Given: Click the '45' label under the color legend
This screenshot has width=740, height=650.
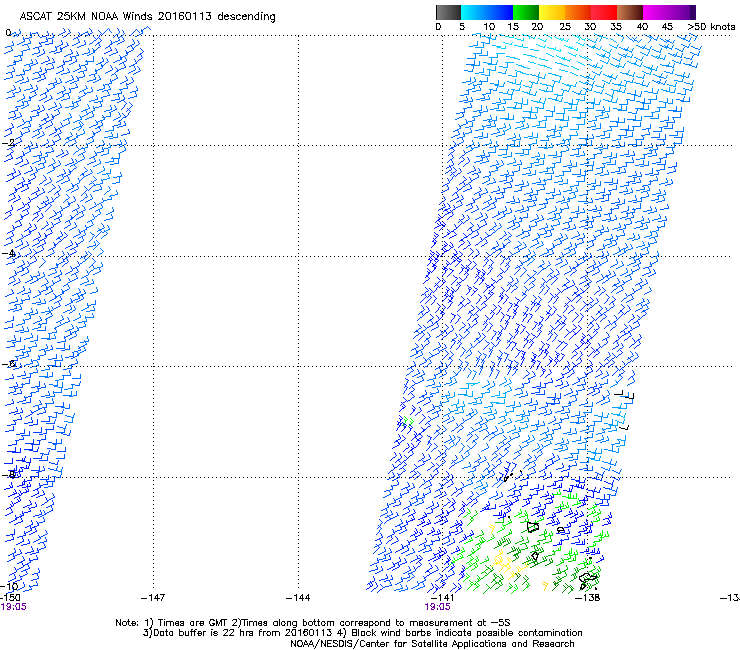Looking at the screenshot, I should pos(667,27).
